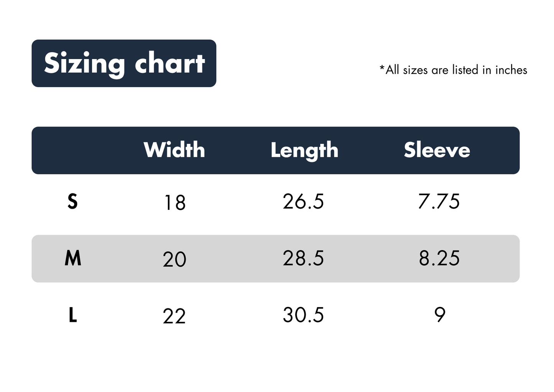Select the Width column header

pos(174,150)
